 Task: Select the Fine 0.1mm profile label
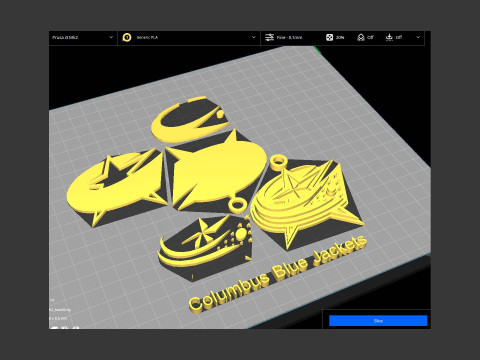[289, 38]
